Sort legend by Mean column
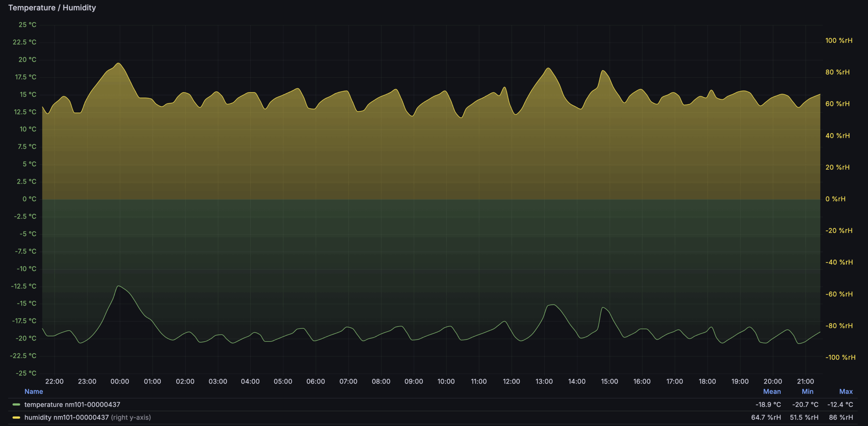868x426 pixels. [772, 391]
